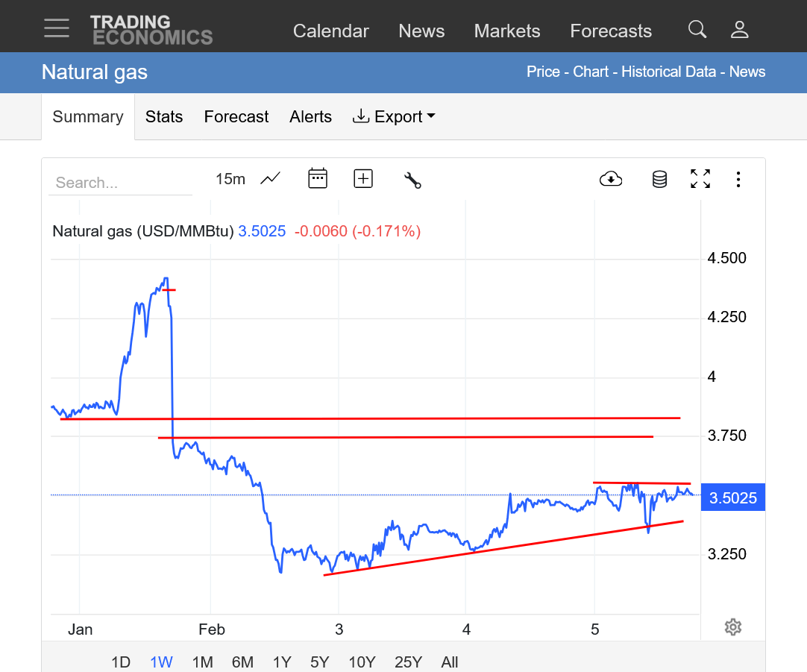Open the user account profile icon
Screen dimensions: 807x672
coord(739,30)
